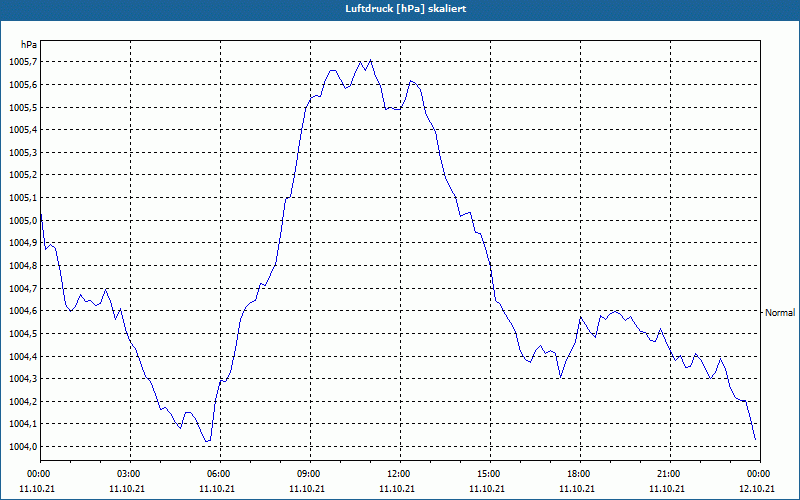The width and height of the screenshot is (800, 500).
Task: Click the 1005,0 y-axis label
Action: pos(23,220)
